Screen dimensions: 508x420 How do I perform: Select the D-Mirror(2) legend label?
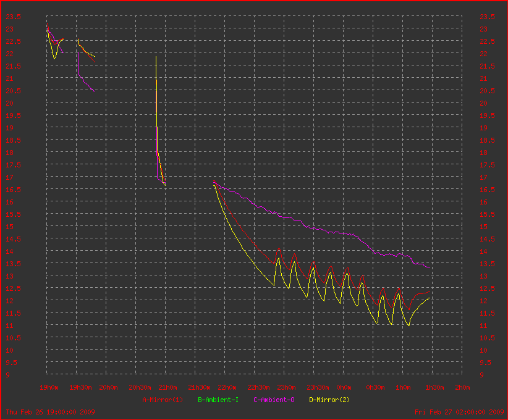click(329, 400)
